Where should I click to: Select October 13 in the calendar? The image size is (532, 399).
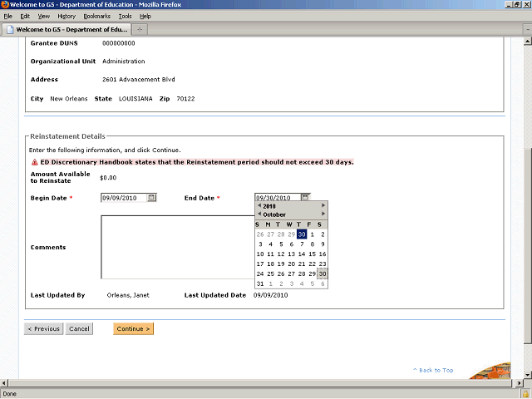[292, 254]
